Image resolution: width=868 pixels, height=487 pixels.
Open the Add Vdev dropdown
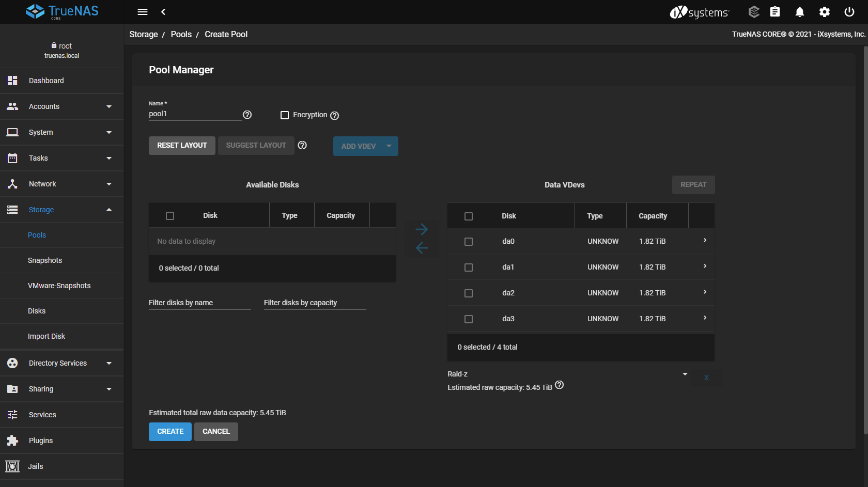click(366, 146)
